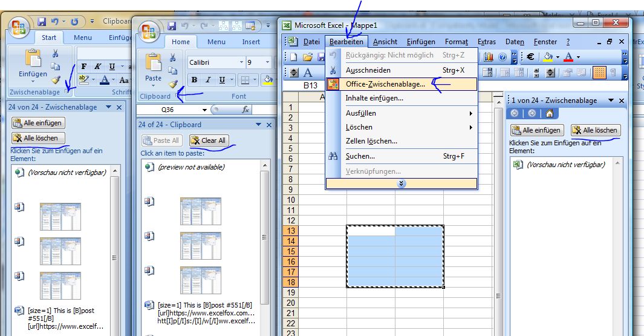Switch to the Insert ribbon tab
644x336 pixels.
click(x=251, y=42)
